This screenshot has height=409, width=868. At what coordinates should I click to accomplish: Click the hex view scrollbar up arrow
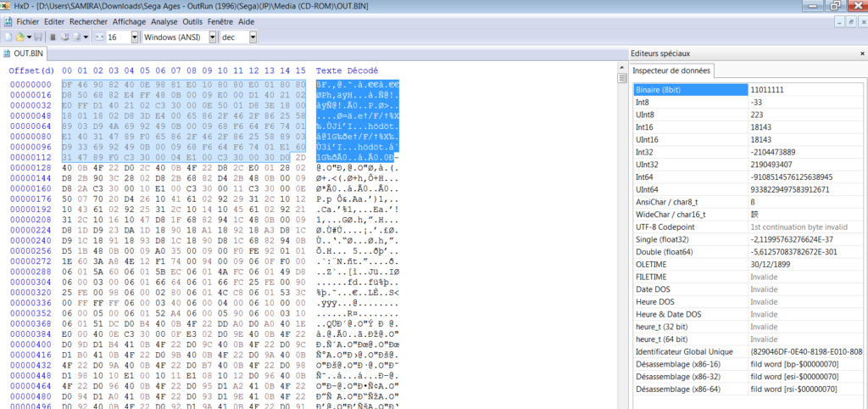point(622,66)
